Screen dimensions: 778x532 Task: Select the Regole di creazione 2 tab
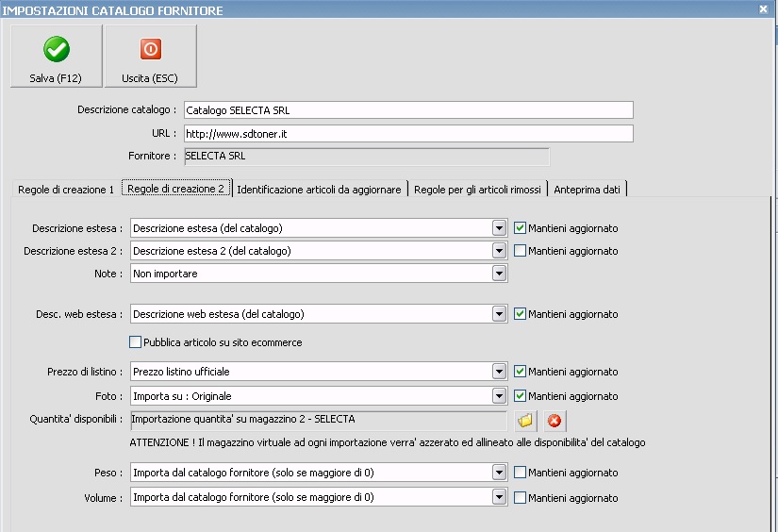coord(175,188)
